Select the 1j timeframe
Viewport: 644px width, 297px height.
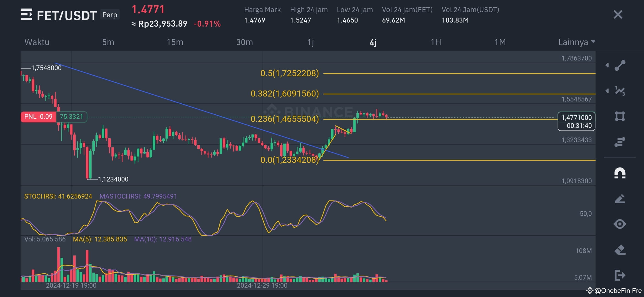pos(311,42)
